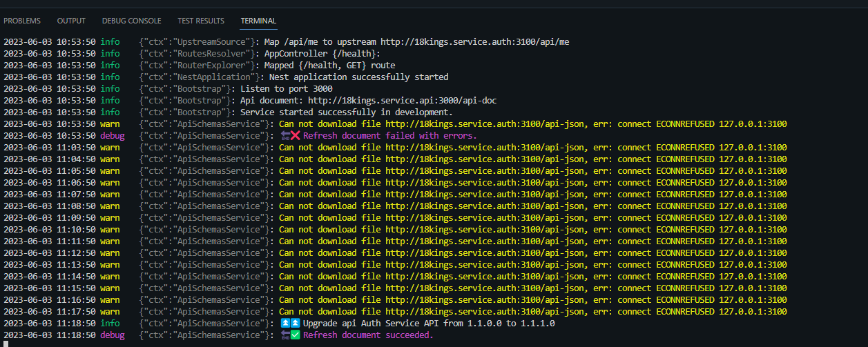This screenshot has height=347, width=868.
Task: Click the "Refresh document succeeded." debug message
Action: point(368,335)
